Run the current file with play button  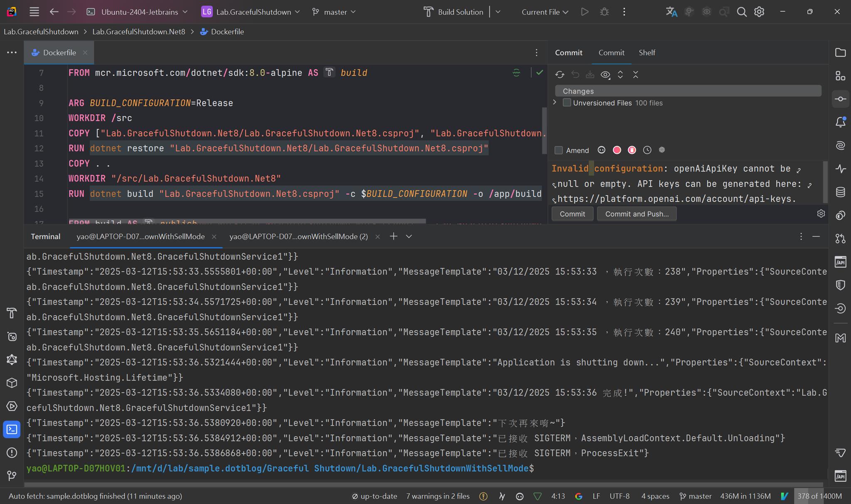click(x=585, y=12)
